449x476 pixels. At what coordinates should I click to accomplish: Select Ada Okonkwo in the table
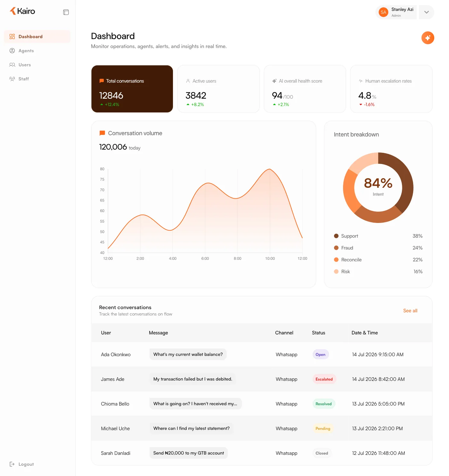[116, 354]
